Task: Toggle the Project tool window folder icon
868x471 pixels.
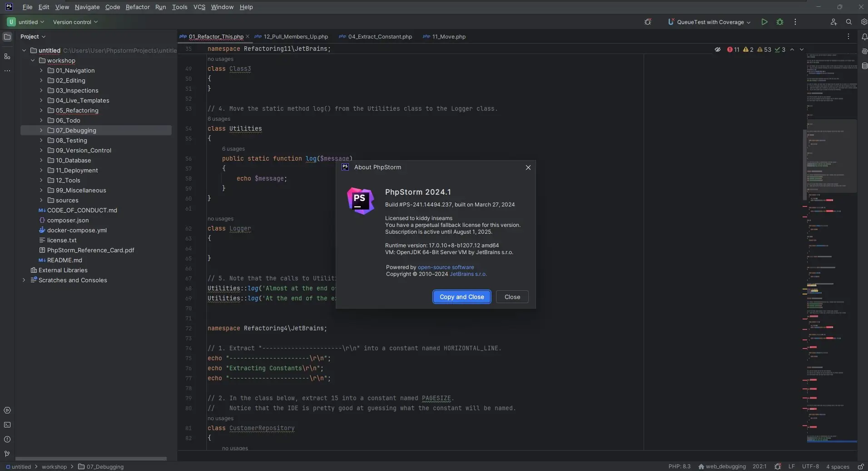Action: click(7, 37)
